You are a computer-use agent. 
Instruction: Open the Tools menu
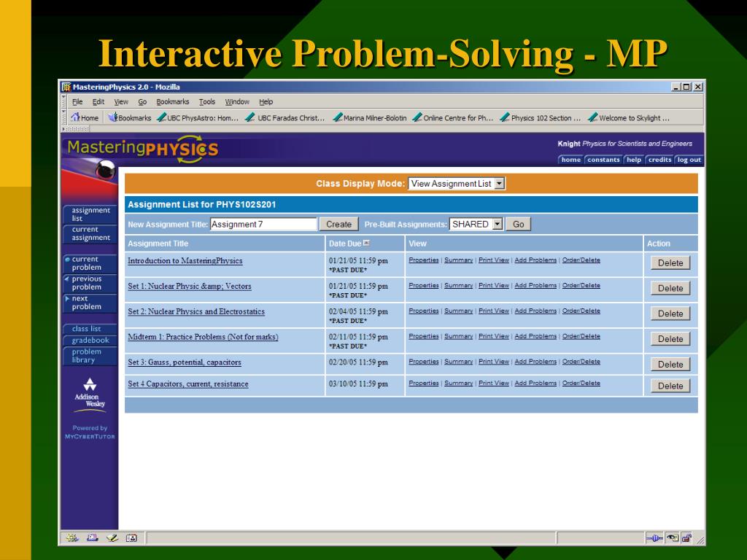click(206, 101)
